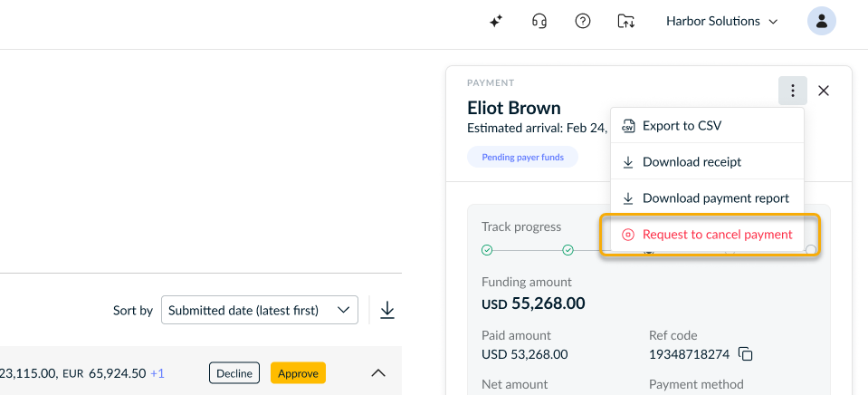This screenshot has width=868, height=395.
Task: Click the download icon beside Sort by
Action: tap(387, 310)
